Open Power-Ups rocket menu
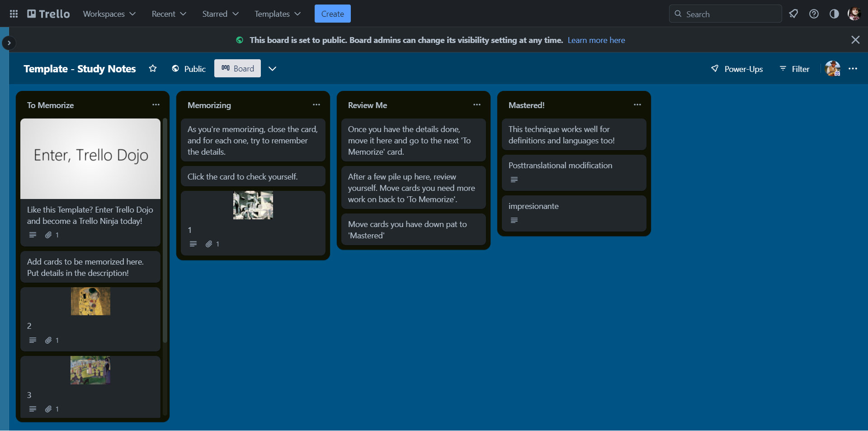 (737, 69)
